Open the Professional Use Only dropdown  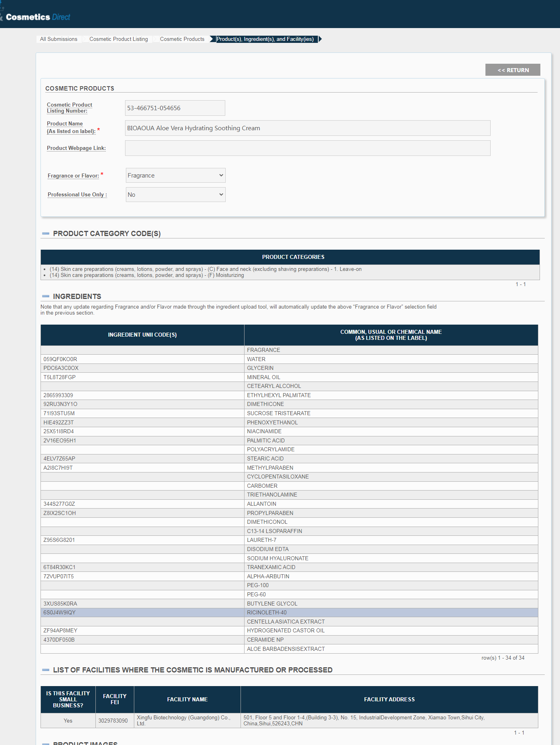point(175,195)
